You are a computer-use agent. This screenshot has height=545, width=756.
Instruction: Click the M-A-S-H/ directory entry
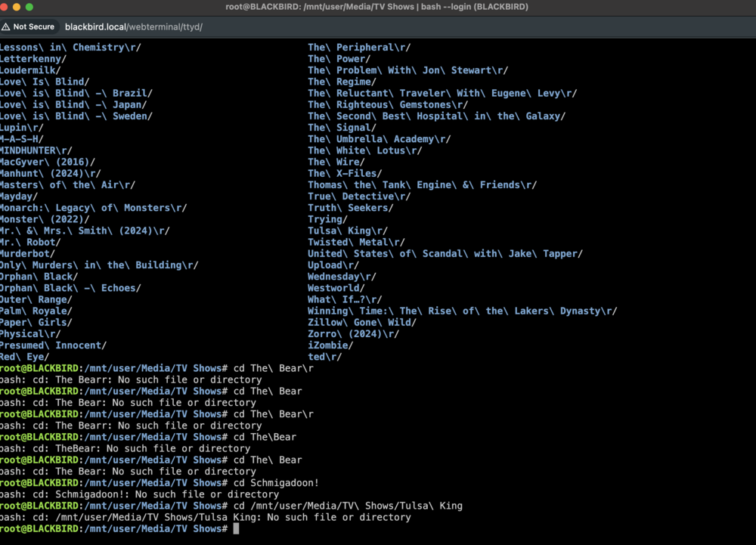pos(22,139)
